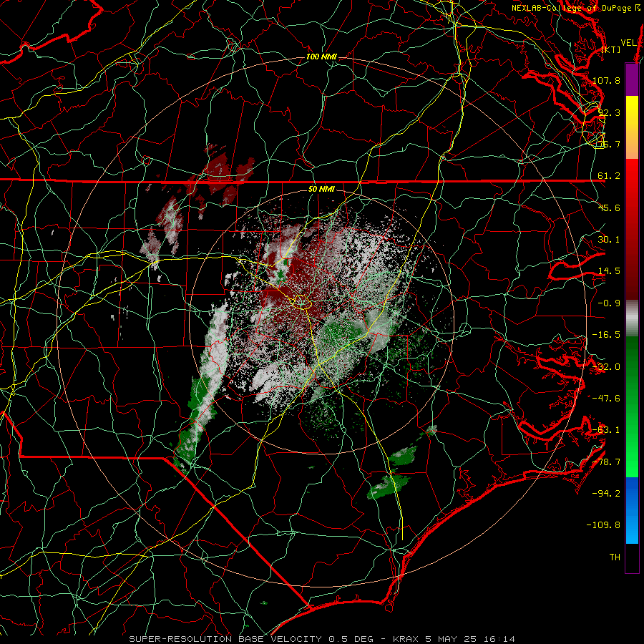Select the -78.7 value on velocity scale

click(606, 462)
